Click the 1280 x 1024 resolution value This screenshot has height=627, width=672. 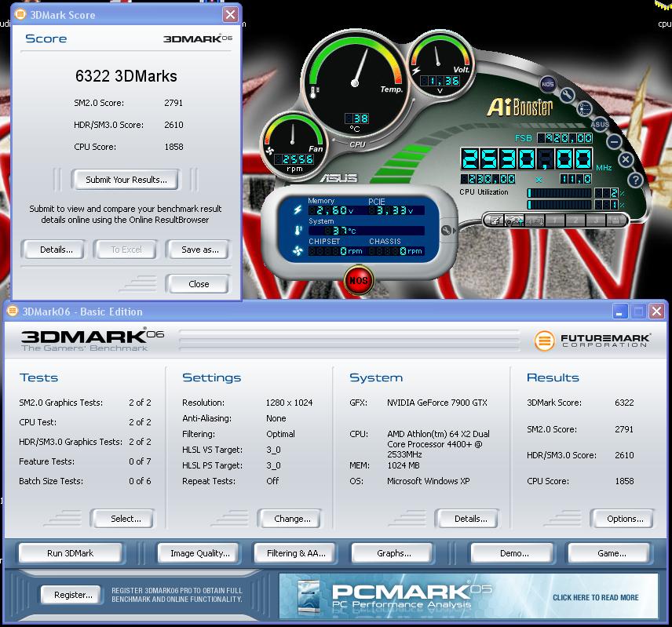289,403
